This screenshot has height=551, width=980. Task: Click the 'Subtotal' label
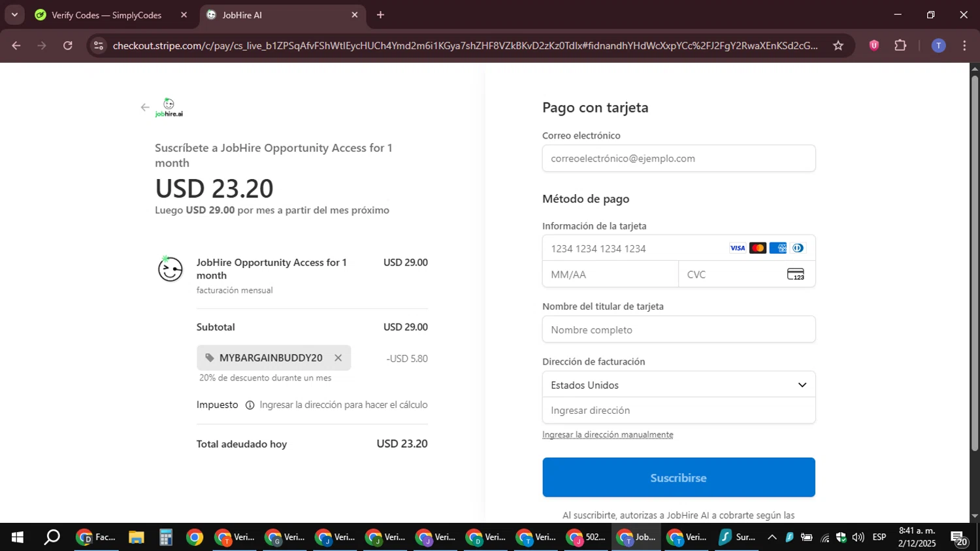pos(216,327)
